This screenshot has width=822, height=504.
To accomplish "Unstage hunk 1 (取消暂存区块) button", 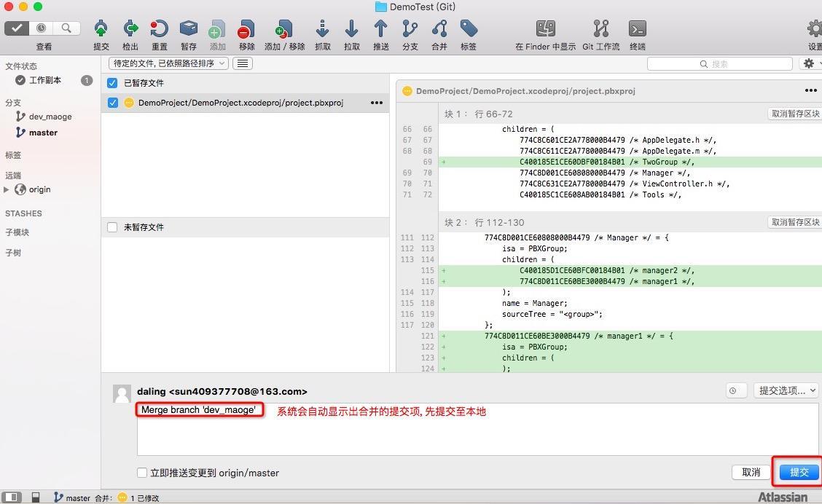I will (795, 114).
